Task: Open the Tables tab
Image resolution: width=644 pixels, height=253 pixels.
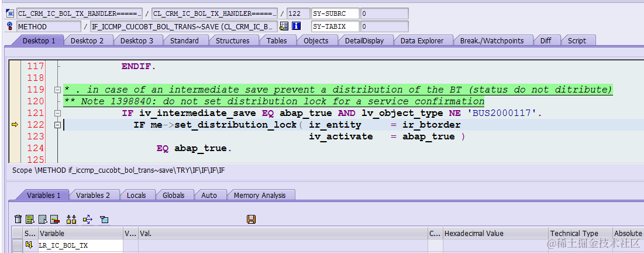Action: (x=277, y=41)
